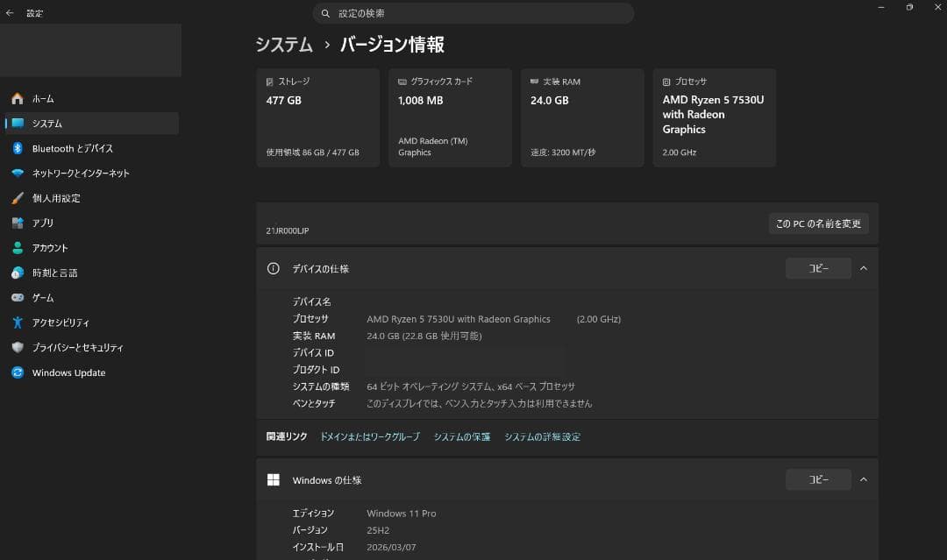Click the システム breadcrumb in the header
Viewport: 947px width, 560px height.
click(x=284, y=45)
